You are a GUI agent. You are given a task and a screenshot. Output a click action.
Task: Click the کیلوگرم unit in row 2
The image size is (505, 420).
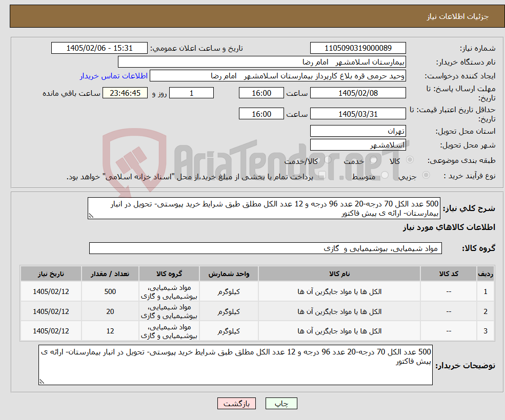click(229, 311)
